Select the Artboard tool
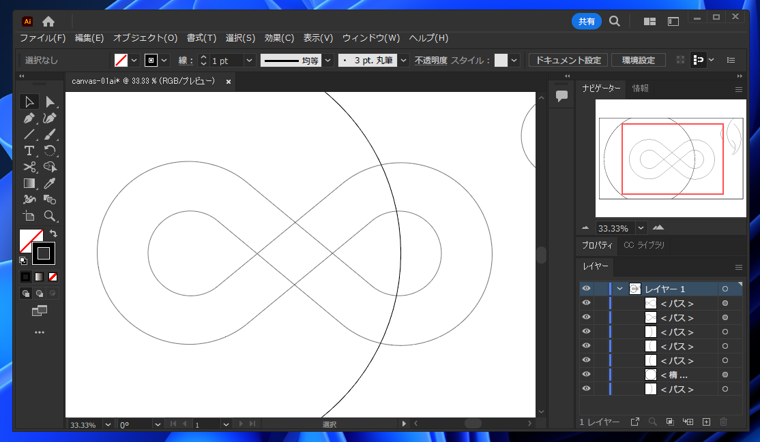The image size is (760, 442). (x=29, y=216)
